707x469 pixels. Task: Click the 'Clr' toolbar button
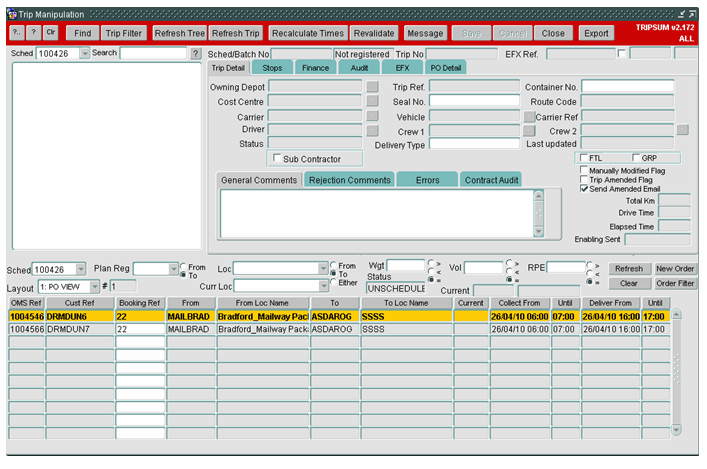pyautogui.click(x=50, y=32)
